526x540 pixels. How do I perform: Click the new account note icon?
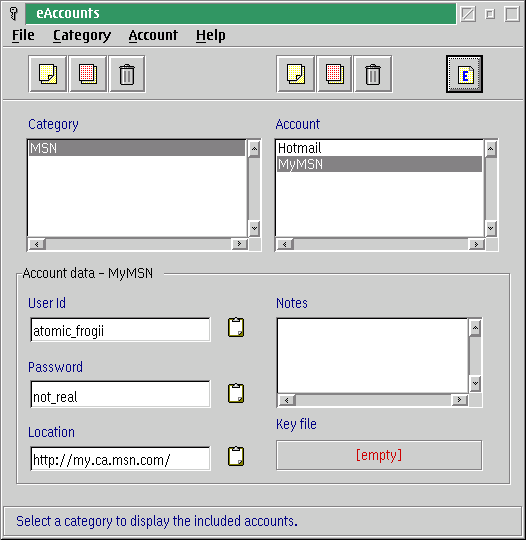296,74
